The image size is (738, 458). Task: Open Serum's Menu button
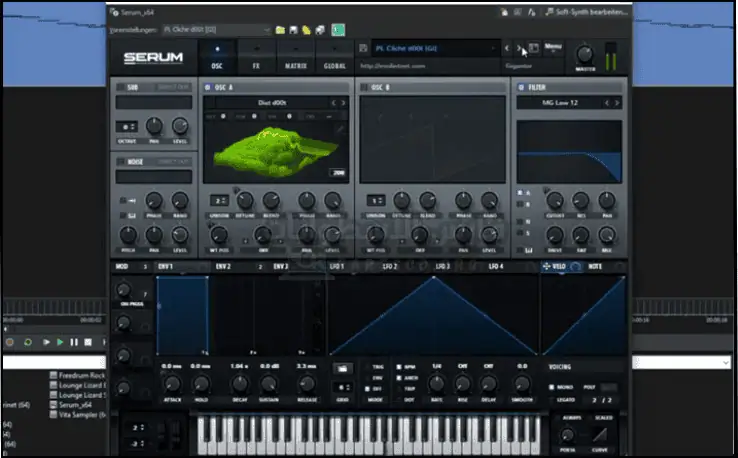(x=554, y=48)
